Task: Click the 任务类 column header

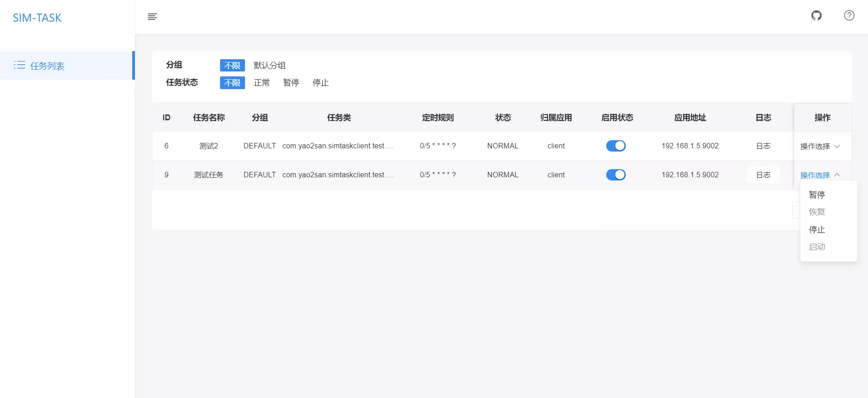Action: click(339, 118)
